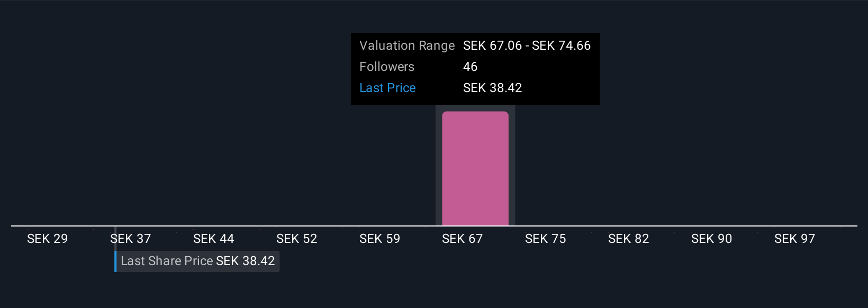Viewport: 868px width, 308px height.
Task: Select the SEK 44 axis tick label
Action: [x=213, y=239]
